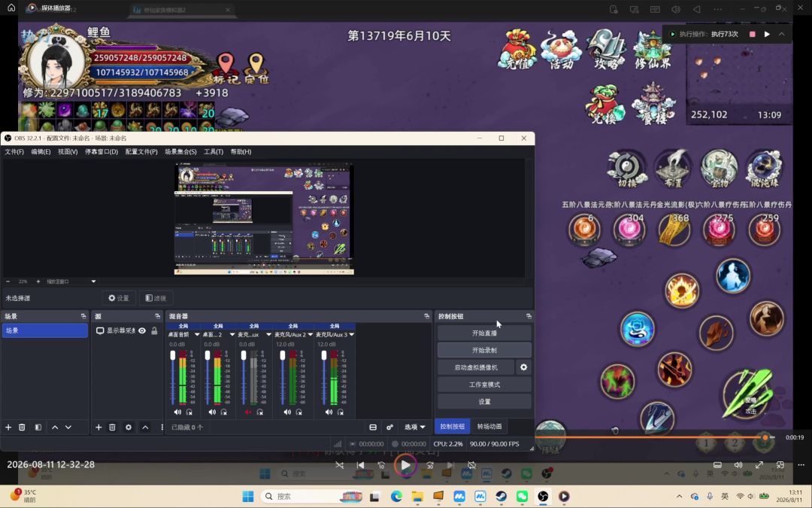Open the OBS 停靠窗口(D) menu
812x508 pixels.
coord(101,152)
